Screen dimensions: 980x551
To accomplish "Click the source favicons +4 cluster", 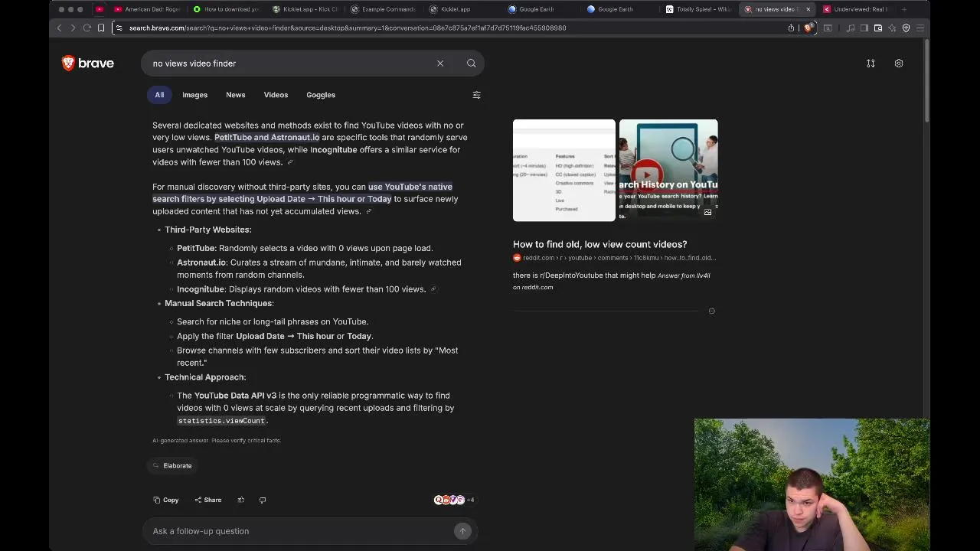I will tap(454, 500).
